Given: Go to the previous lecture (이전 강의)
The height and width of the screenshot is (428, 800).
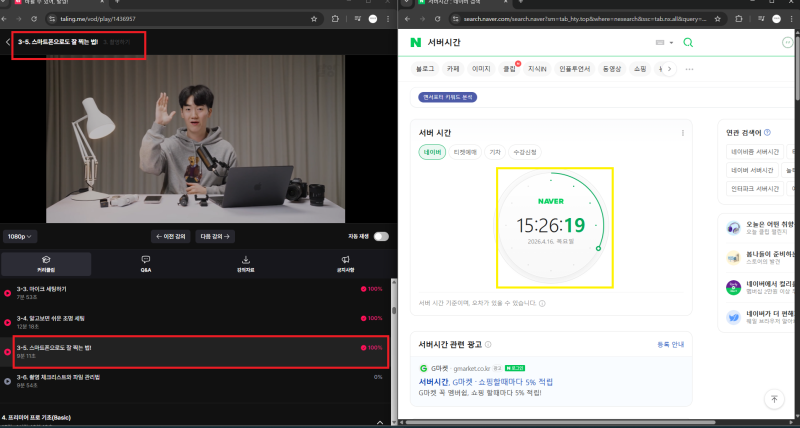Looking at the screenshot, I should point(171,236).
